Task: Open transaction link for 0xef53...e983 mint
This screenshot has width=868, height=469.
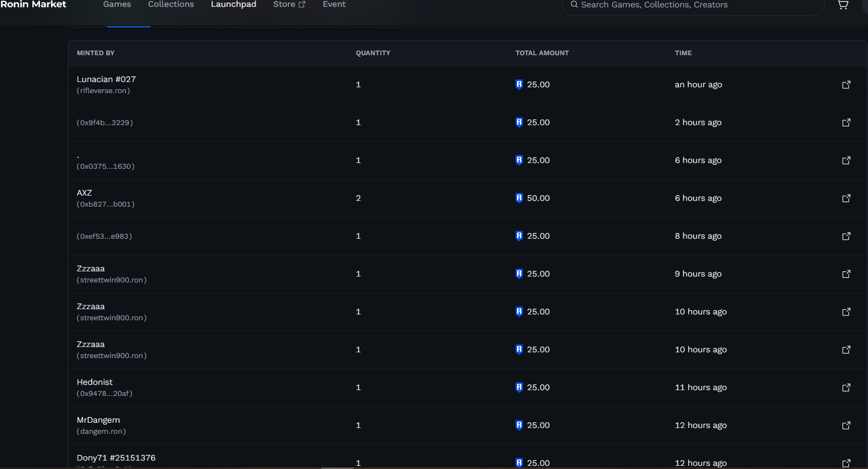Action: coord(846,236)
